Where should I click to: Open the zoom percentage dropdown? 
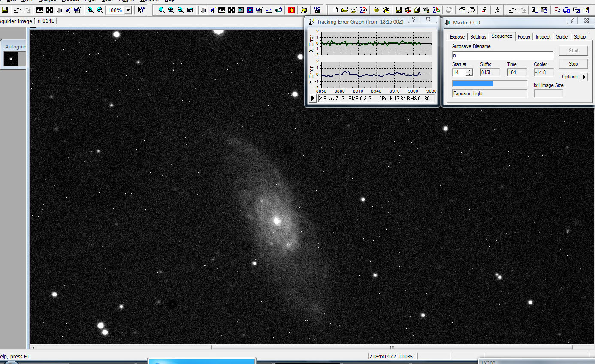pos(128,10)
